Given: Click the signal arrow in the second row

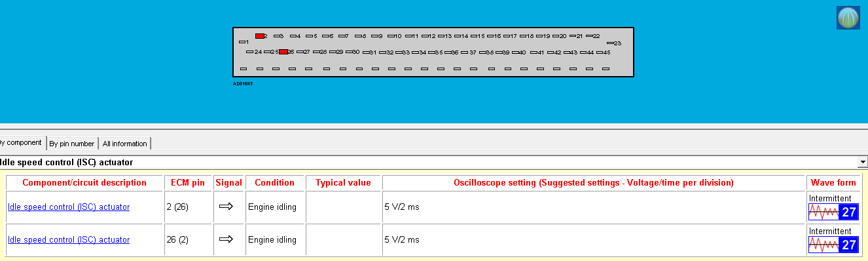Looking at the screenshot, I should click(226, 239).
